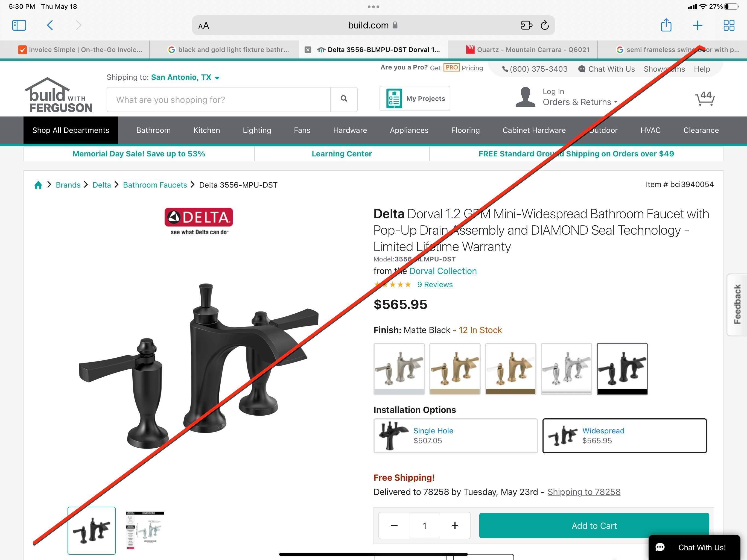The width and height of the screenshot is (747, 560).
Task: Open Safari sidebar panel icon
Action: click(x=19, y=25)
